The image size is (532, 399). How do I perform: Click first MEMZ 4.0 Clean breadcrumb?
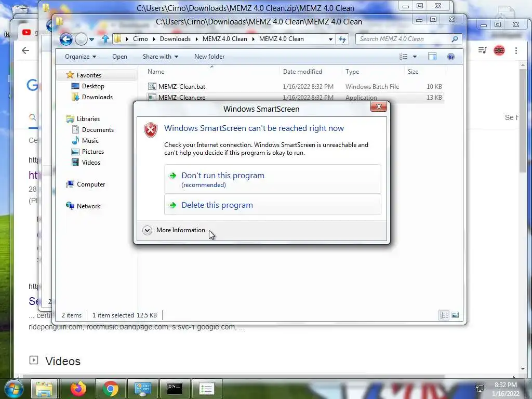[224, 39]
